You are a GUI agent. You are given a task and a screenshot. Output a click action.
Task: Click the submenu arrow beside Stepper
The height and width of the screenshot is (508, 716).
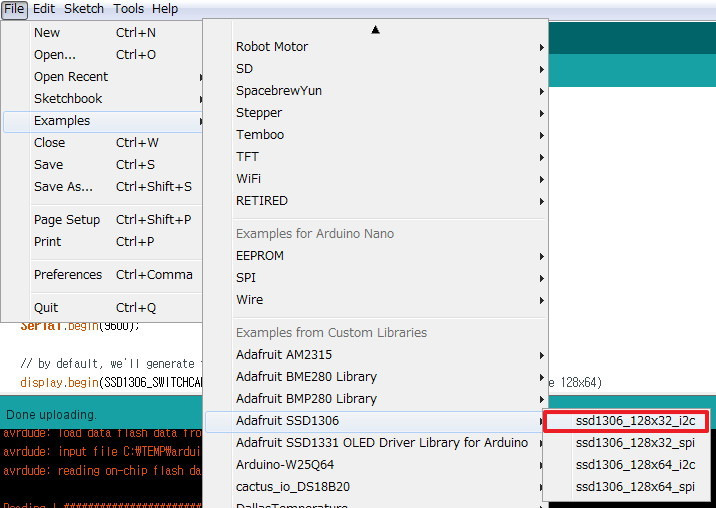(542, 113)
